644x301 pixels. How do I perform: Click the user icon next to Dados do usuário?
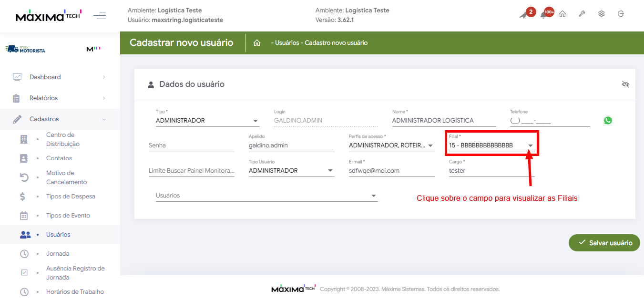point(151,85)
